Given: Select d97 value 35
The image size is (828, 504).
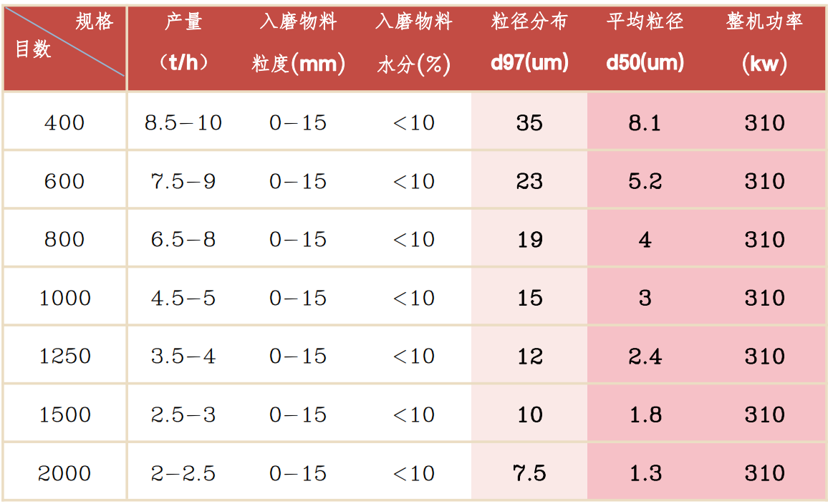Looking at the screenshot, I should point(529,123).
